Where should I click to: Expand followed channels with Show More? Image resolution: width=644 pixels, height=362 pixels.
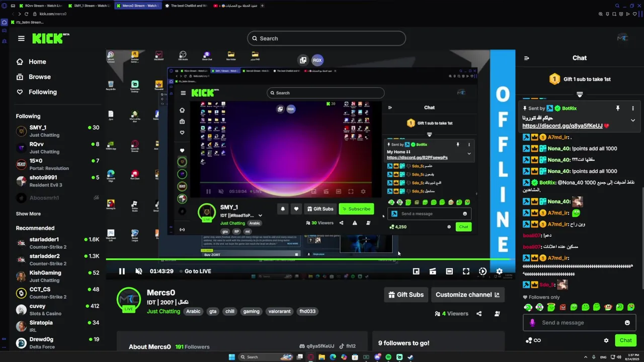pos(28,214)
